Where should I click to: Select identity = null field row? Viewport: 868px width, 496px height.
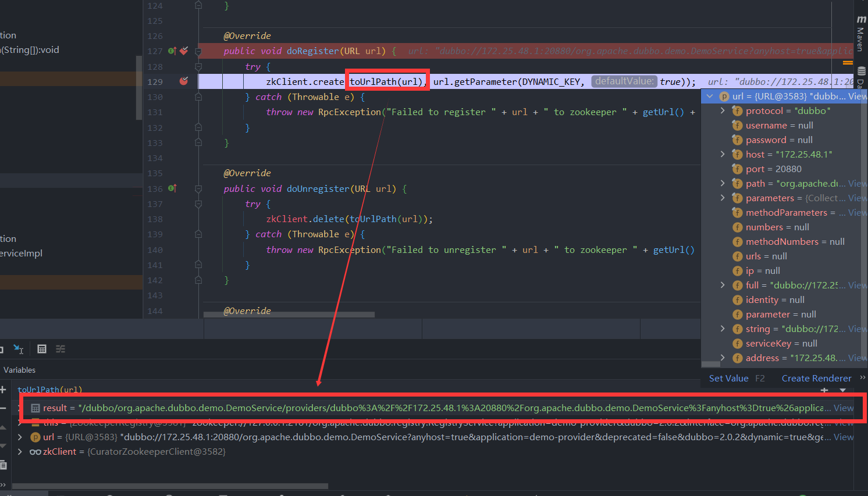784,299
